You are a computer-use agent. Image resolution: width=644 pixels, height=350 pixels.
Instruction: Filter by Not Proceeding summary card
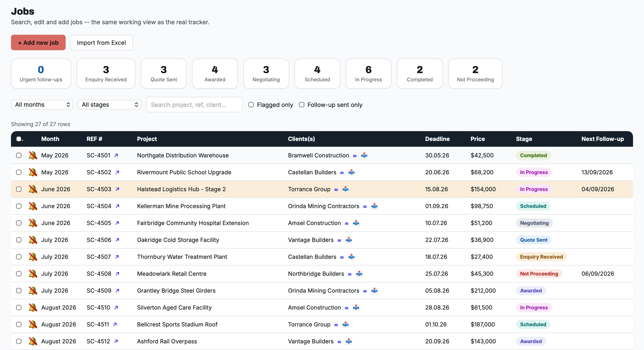475,73
